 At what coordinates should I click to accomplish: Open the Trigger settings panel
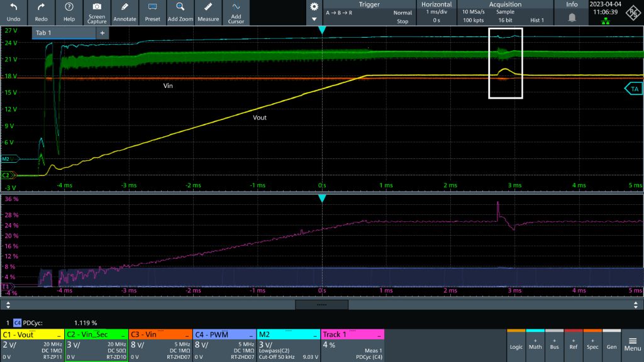tap(369, 13)
